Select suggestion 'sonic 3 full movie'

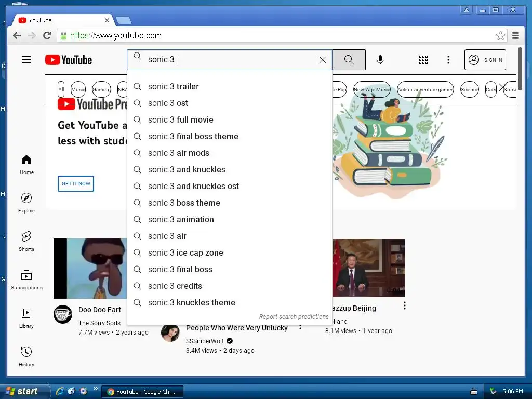(229, 120)
